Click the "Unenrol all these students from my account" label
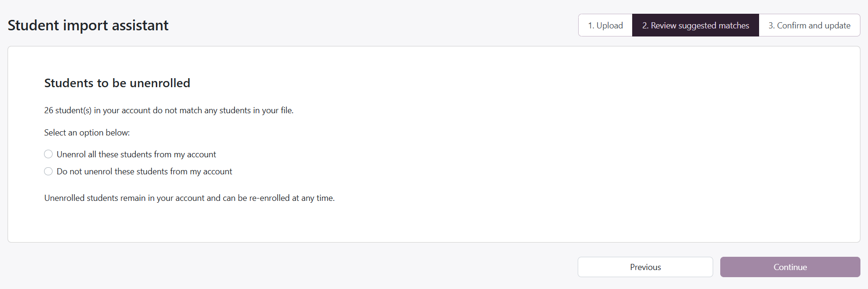Screen dimensions: 868x289 tap(136, 154)
